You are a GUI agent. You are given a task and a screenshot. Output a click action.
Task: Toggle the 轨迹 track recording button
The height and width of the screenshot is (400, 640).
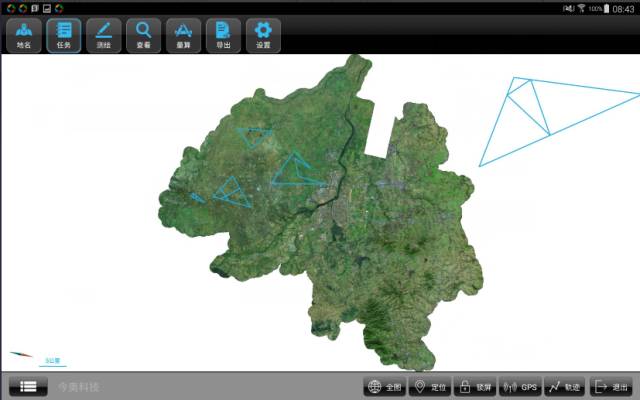point(565,387)
